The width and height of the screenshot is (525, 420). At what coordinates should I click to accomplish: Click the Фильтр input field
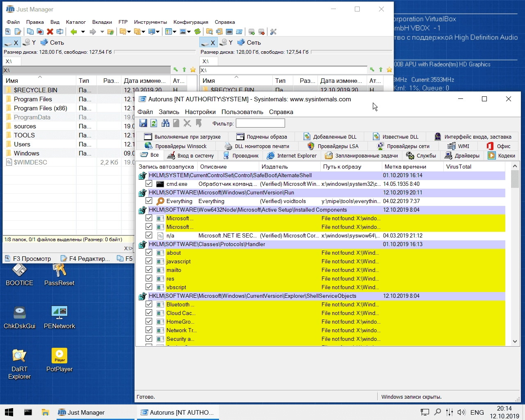click(x=260, y=123)
